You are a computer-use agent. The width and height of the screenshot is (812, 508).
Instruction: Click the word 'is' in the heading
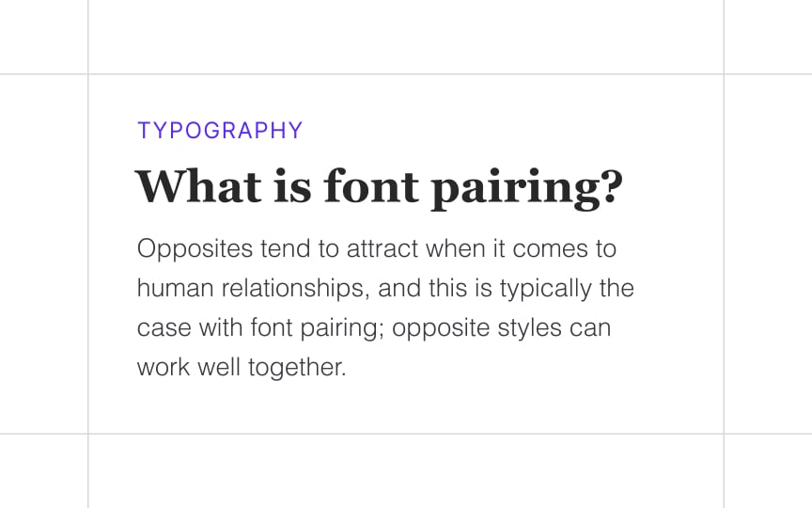[292, 185]
